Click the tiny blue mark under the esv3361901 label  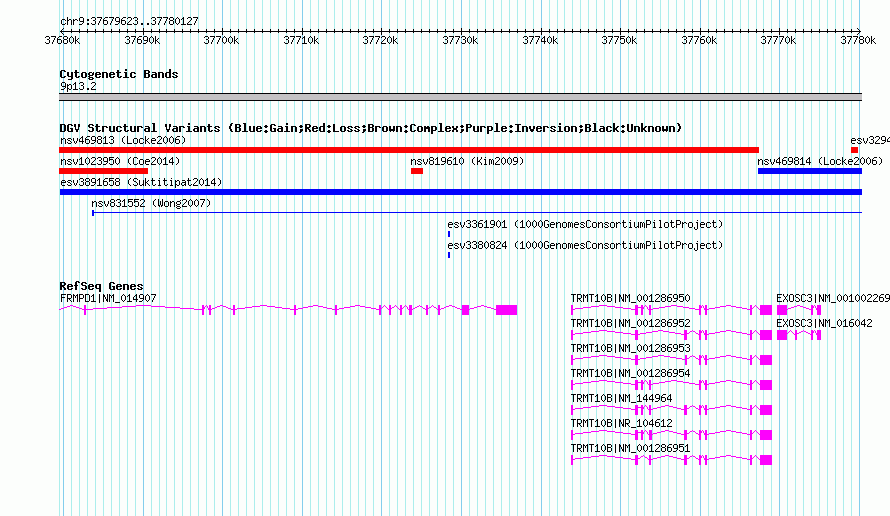tap(449, 234)
